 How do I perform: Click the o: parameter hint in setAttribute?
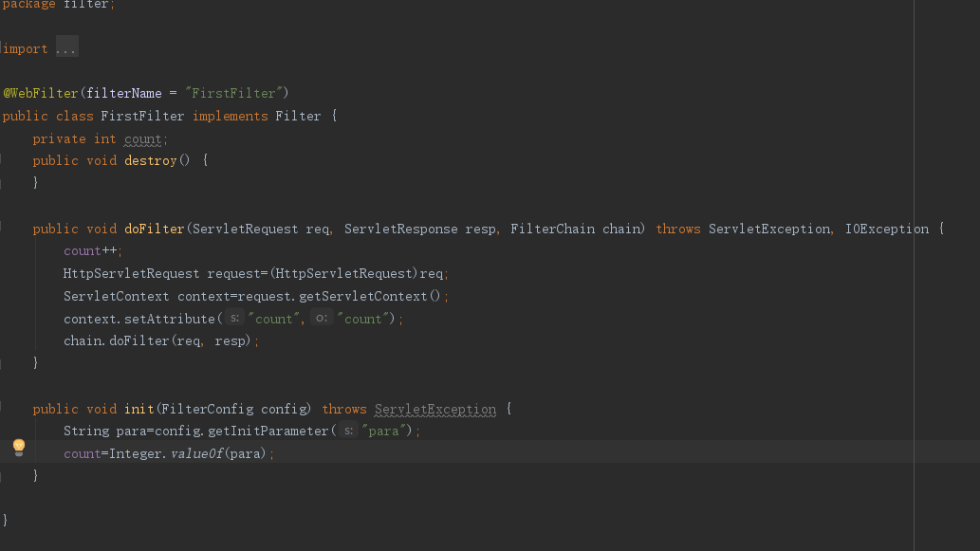(x=322, y=318)
